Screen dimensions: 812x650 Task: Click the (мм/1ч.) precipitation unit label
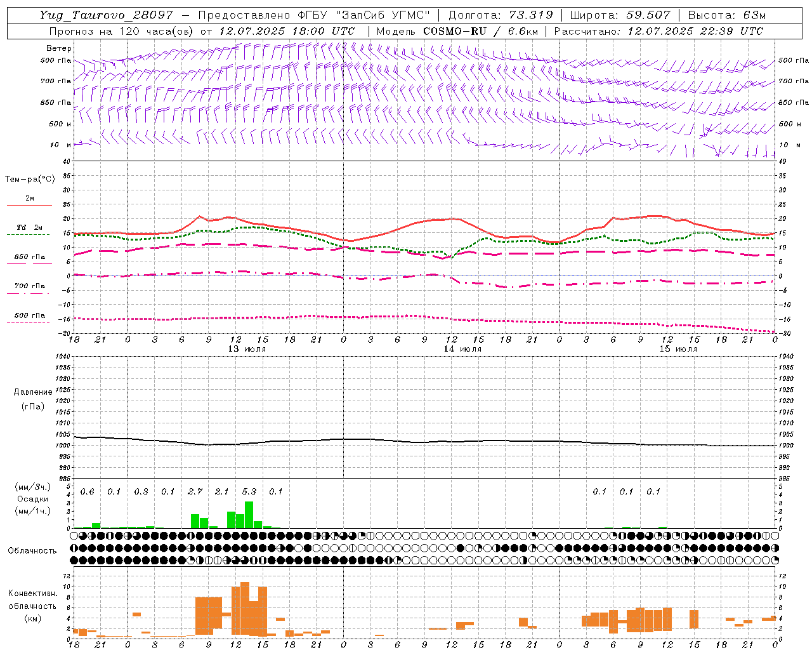[x=33, y=510]
